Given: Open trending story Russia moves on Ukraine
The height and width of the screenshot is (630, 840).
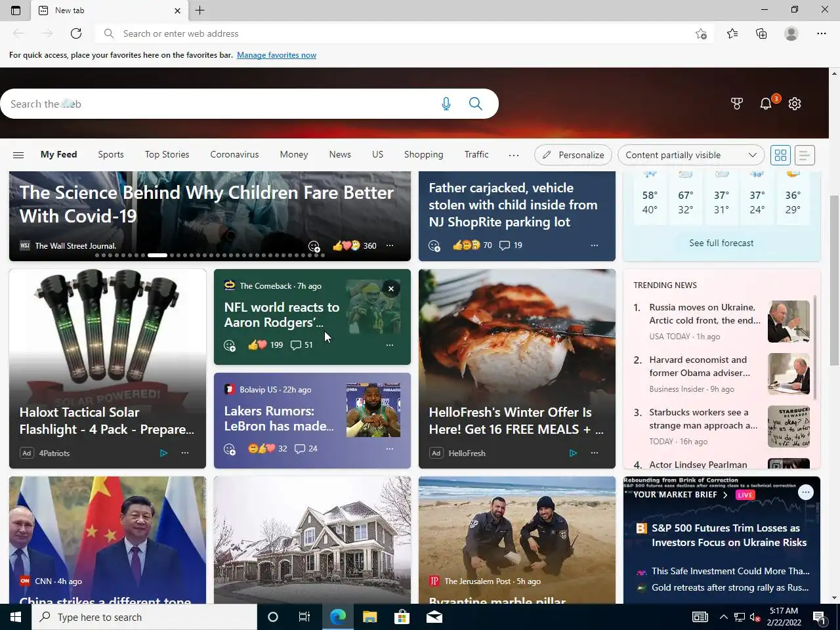Looking at the screenshot, I should [x=705, y=314].
